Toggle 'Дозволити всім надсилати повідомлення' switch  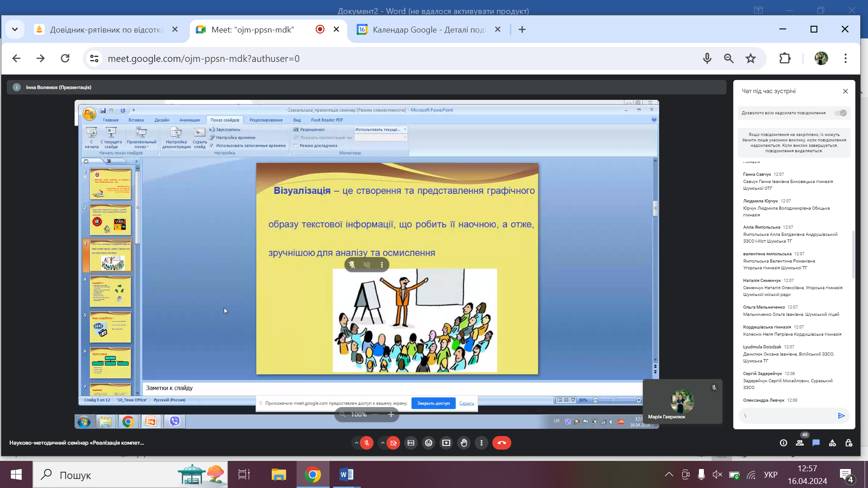[x=840, y=113]
